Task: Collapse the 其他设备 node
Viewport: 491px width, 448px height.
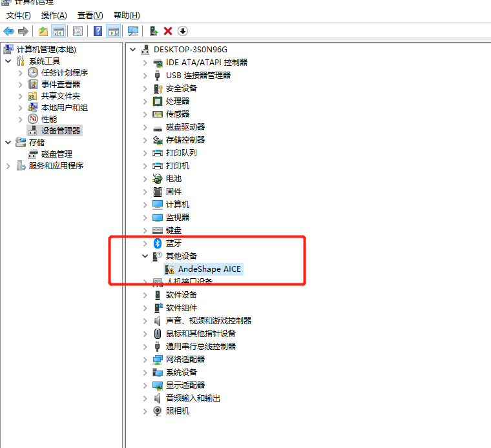Action: pos(145,256)
